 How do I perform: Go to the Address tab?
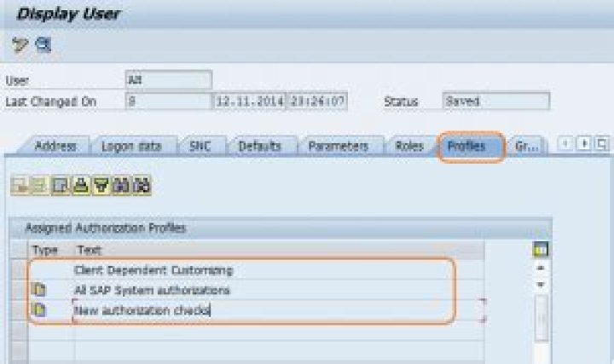[x=55, y=146]
